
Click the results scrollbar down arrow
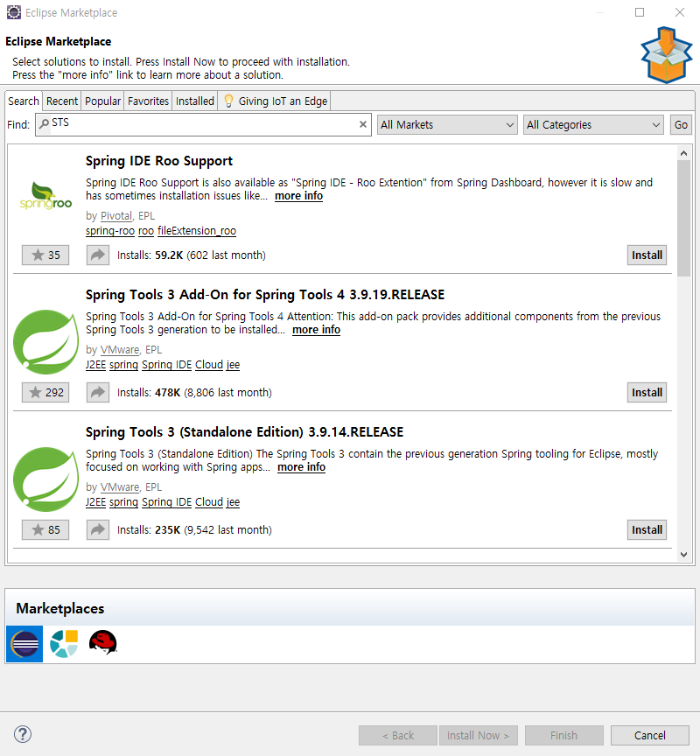pyautogui.click(x=683, y=555)
